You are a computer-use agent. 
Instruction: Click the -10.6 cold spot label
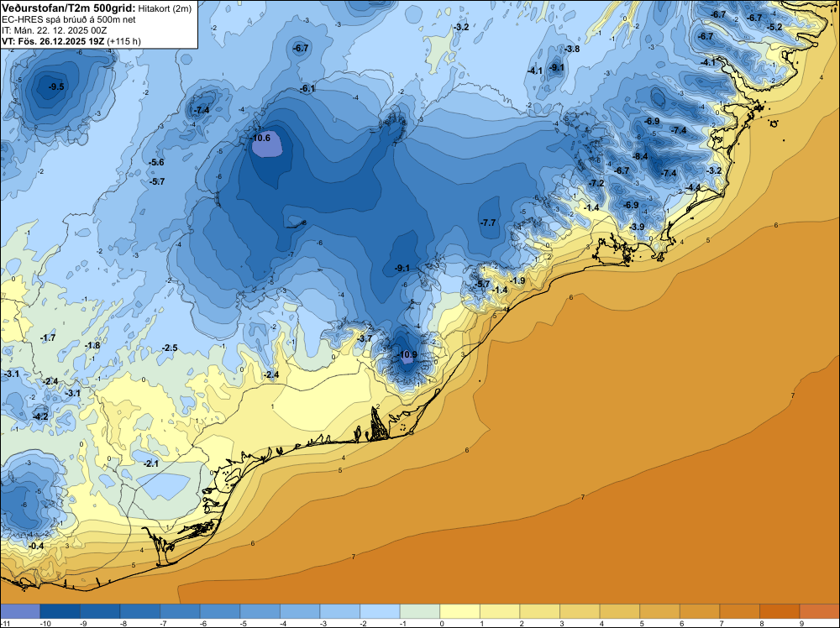pos(260,138)
